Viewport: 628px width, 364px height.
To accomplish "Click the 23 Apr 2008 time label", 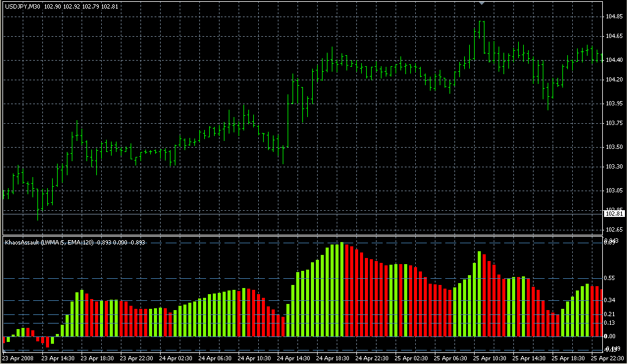I will tap(18, 358).
